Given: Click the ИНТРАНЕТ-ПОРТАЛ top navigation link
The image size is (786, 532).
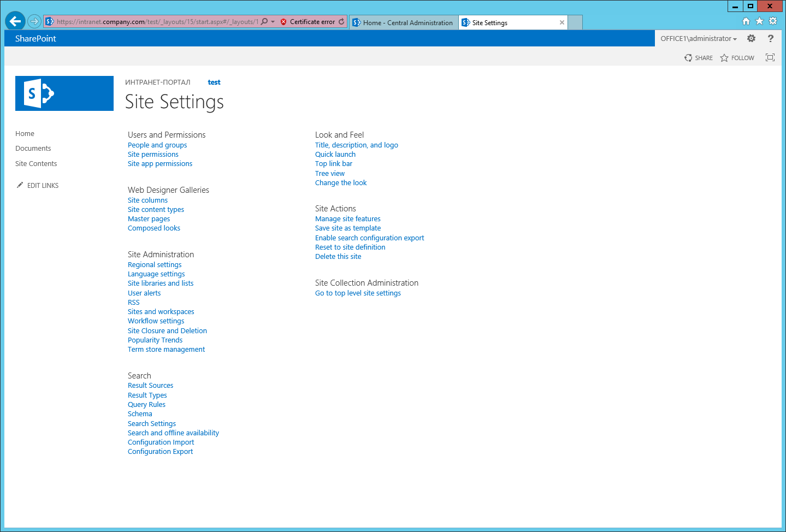Looking at the screenshot, I should [158, 82].
